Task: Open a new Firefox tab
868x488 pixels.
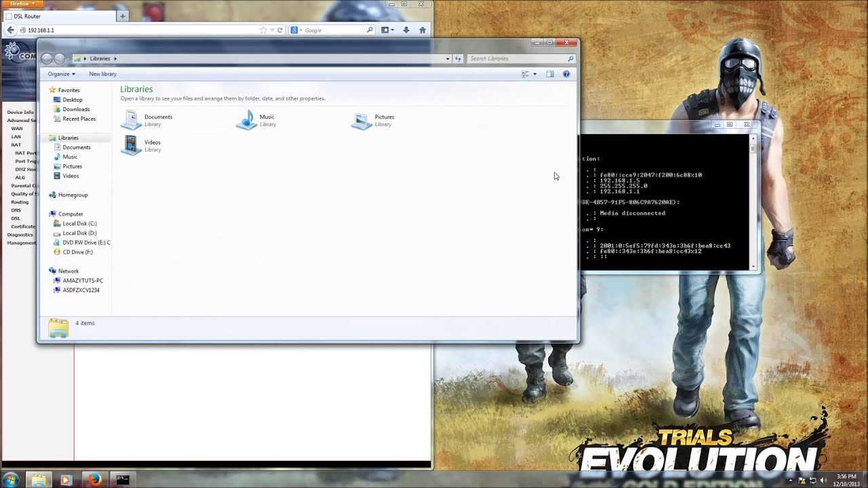Action: [x=122, y=16]
